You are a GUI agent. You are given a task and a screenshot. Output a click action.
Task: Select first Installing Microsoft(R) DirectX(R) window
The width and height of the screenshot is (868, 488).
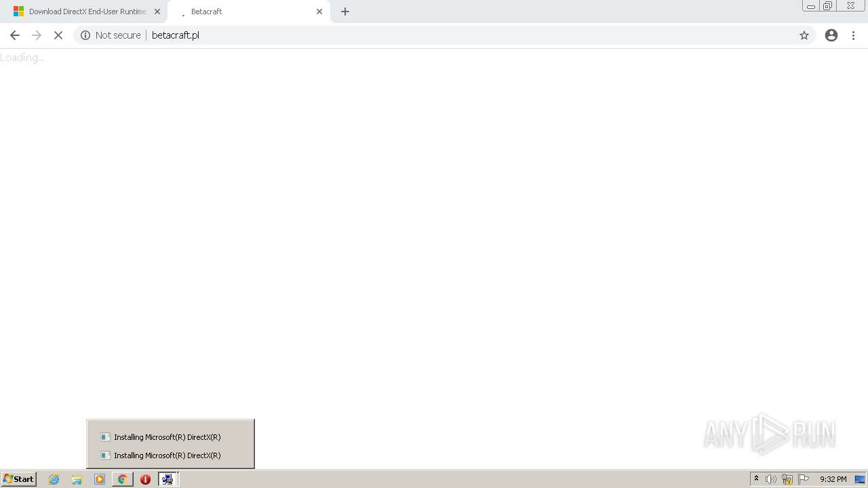[x=170, y=437]
